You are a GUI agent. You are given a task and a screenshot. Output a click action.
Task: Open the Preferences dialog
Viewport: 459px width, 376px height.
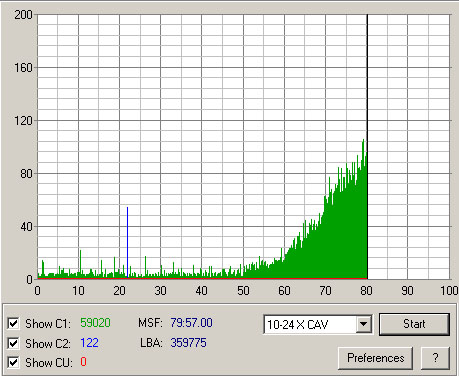pyautogui.click(x=375, y=358)
